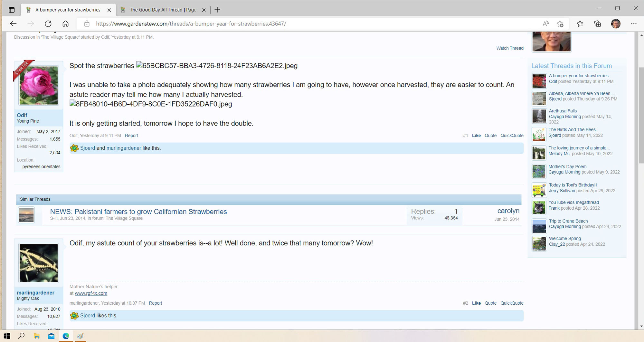Viewport: 644px width, 342px height.
Task: Click the Arethusa Falls waterfall thumbnail
Action: (539, 116)
